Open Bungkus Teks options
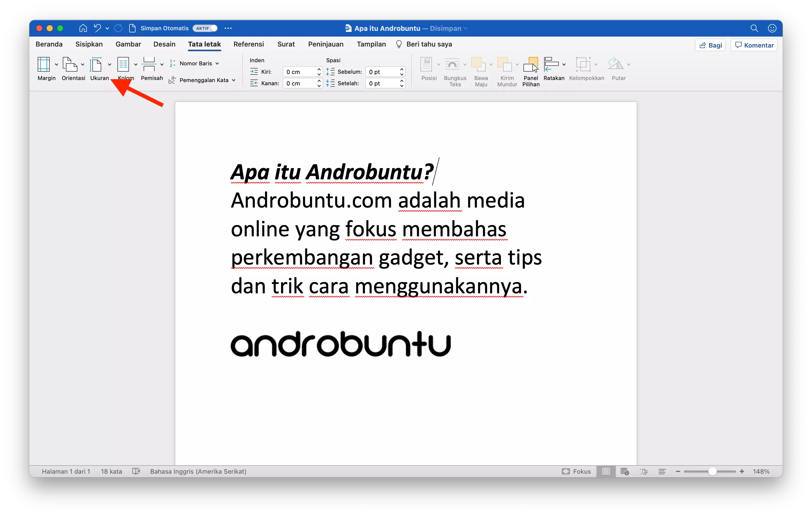The image size is (812, 516). (454, 71)
